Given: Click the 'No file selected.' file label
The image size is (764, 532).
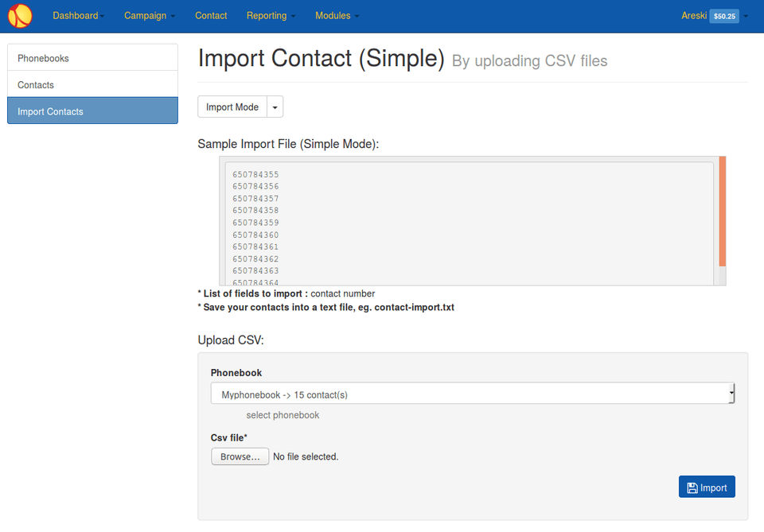Looking at the screenshot, I should 306,456.
